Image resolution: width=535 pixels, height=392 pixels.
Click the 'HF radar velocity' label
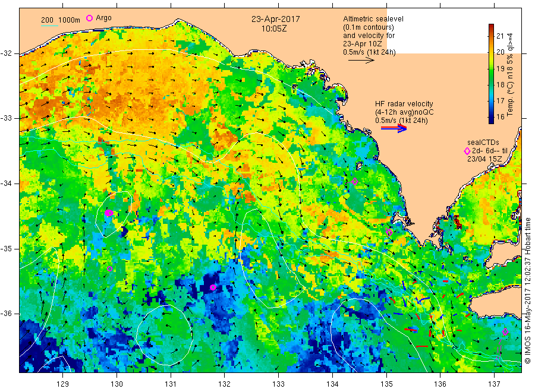[404, 104]
